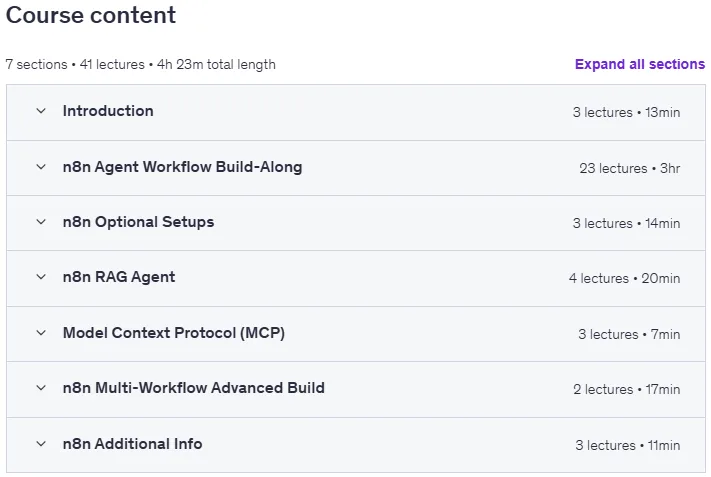Click the 23 lectures • 3hr summary
The height and width of the screenshot is (477, 711).
(629, 168)
